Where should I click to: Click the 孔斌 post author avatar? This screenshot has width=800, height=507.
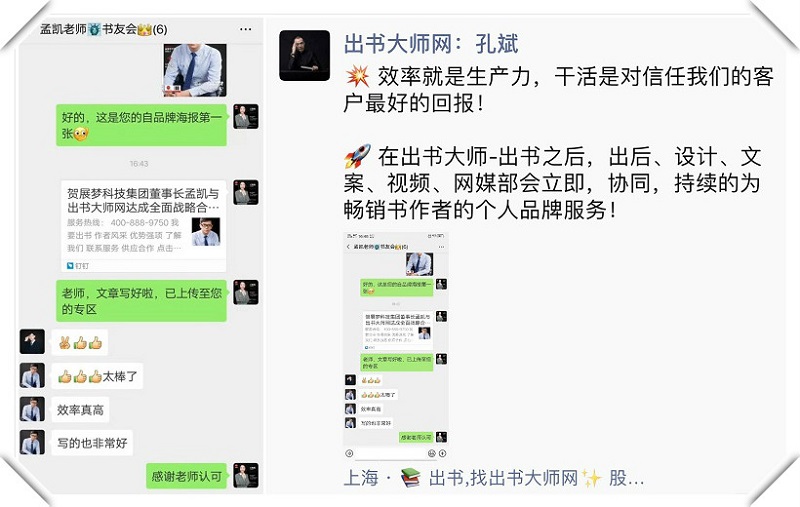pyautogui.click(x=304, y=55)
